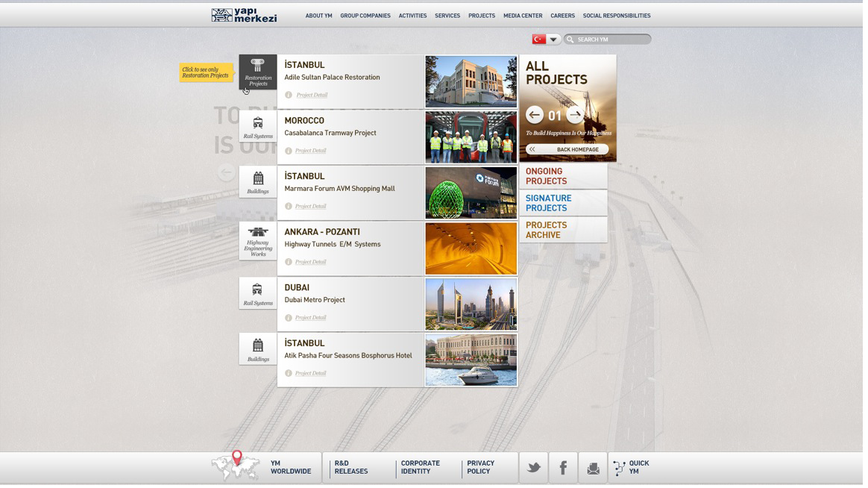Select the Highway Engineering Works category icon

[259, 242]
